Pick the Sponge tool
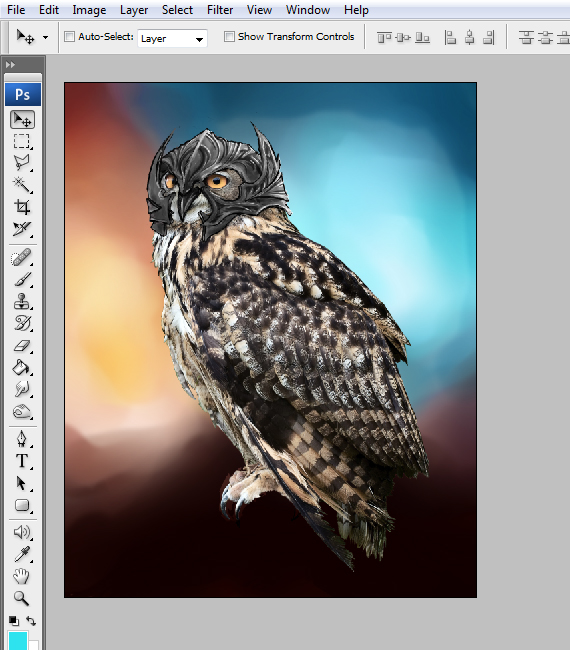The image size is (570, 650). click(22, 411)
